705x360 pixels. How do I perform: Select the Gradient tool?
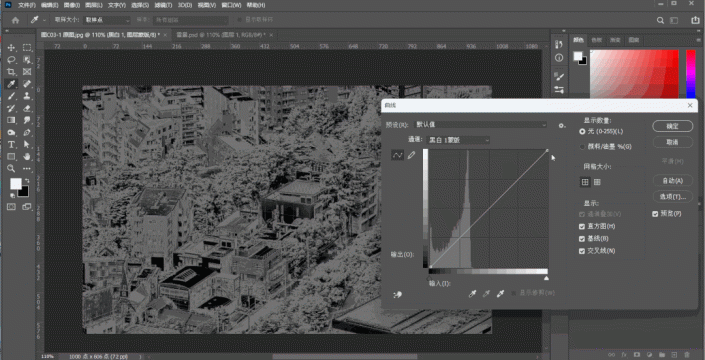tap(11, 120)
